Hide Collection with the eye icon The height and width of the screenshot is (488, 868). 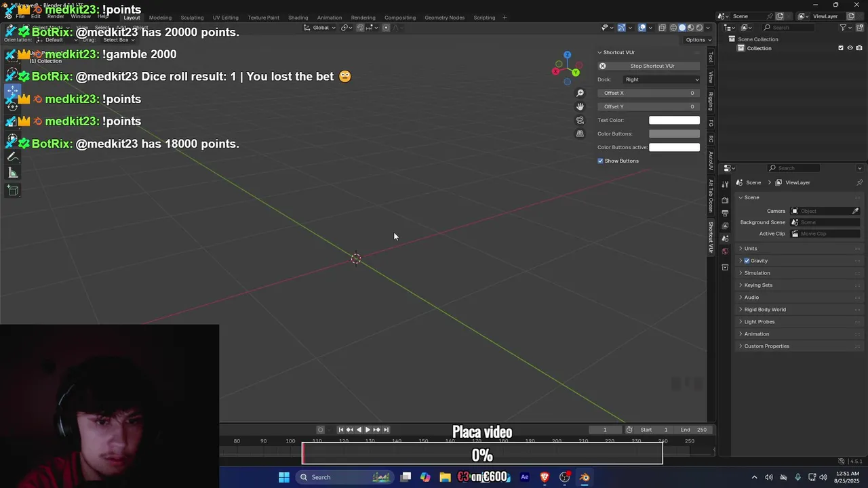point(849,48)
